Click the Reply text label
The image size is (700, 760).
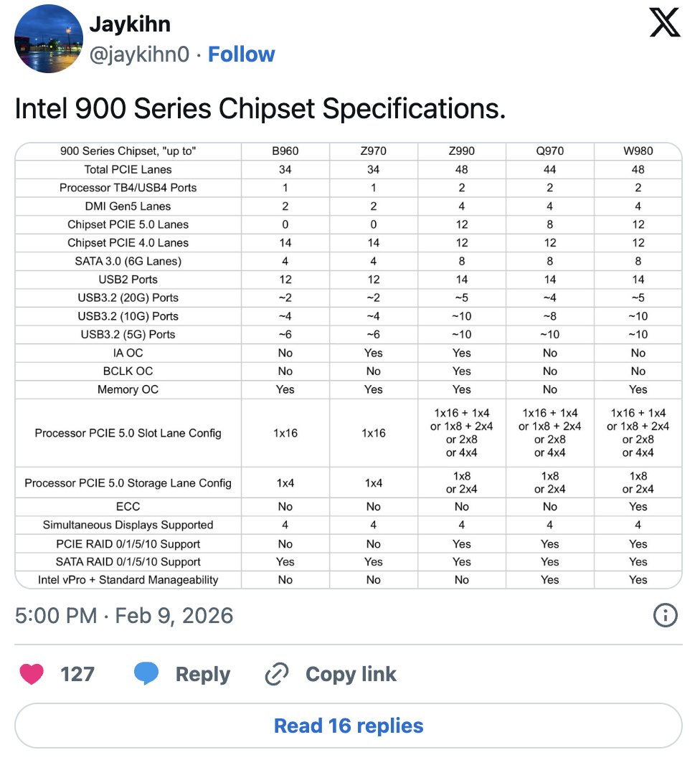(x=203, y=674)
